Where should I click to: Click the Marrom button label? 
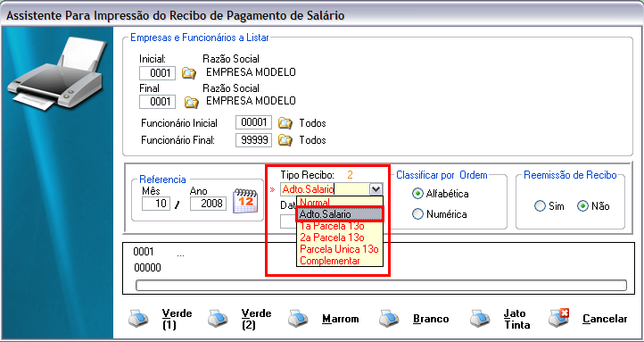[x=341, y=319]
